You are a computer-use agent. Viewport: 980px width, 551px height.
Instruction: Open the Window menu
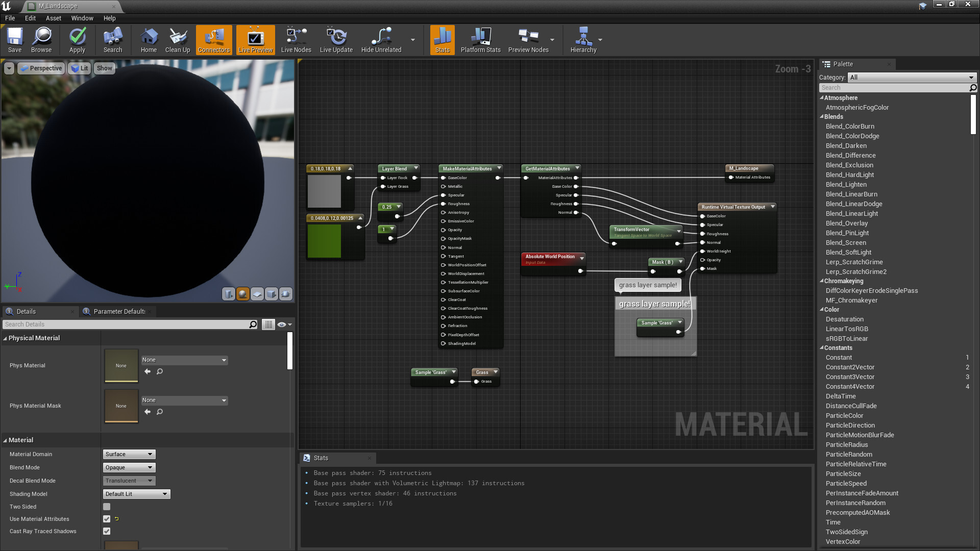point(82,18)
